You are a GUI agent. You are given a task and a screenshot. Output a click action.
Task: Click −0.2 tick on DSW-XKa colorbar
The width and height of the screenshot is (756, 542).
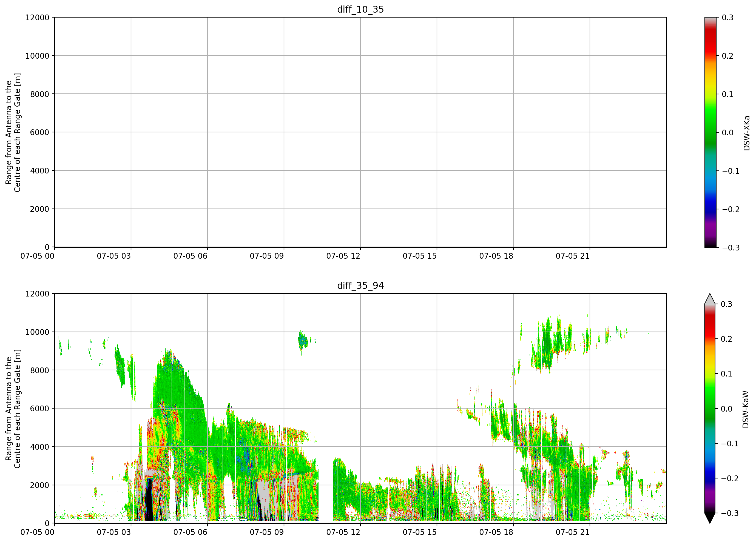pyautogui.click(x=731, y=209)
